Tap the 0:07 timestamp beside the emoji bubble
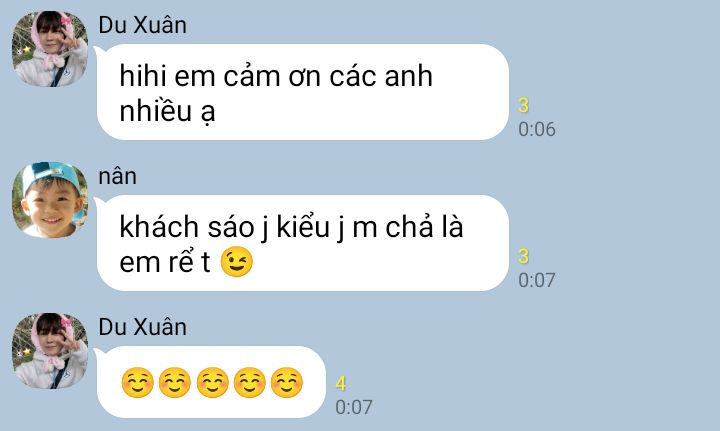The height and width of the screenshot is (431, 720). coord(354,407)
